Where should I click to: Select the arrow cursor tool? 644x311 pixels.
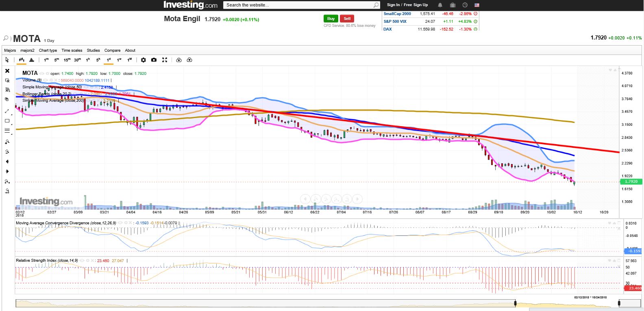[x=7, y=60]
